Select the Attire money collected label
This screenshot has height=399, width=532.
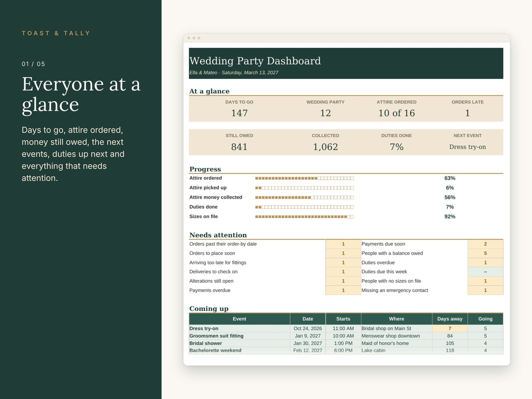[215, 197]
